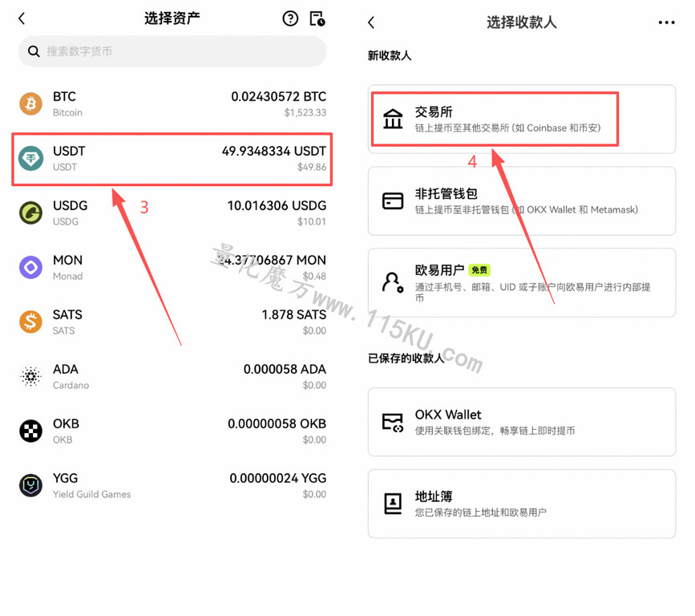Choose the USDT asset name
This screenshot has width=695, height=616.
click(69, 152)
